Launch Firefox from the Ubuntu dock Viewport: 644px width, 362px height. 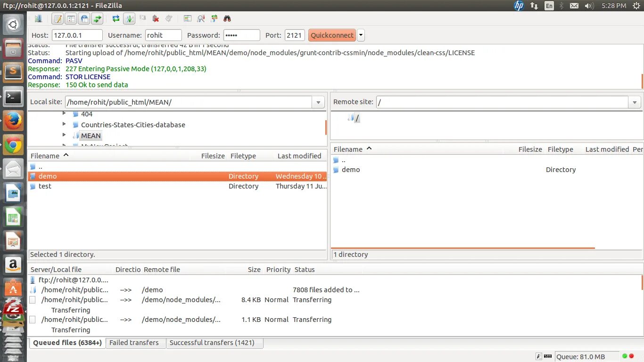pos(13,122)
